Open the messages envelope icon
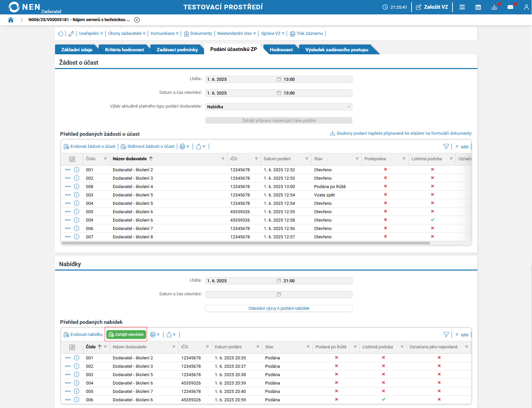 pyautogui.click(x=510, y=7)
